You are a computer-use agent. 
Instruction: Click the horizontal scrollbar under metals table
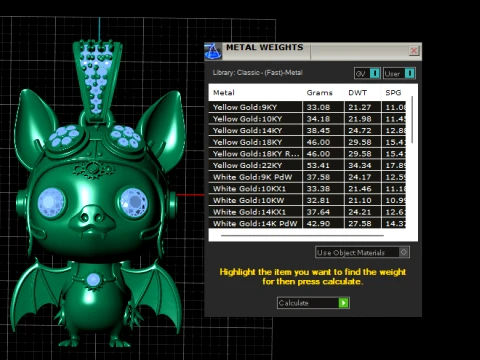point(302,235)
